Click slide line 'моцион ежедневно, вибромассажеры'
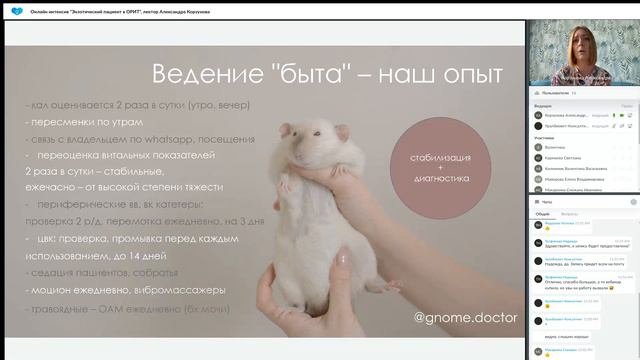This screenshot has width=640, height=360. click(x=128, y=290)
